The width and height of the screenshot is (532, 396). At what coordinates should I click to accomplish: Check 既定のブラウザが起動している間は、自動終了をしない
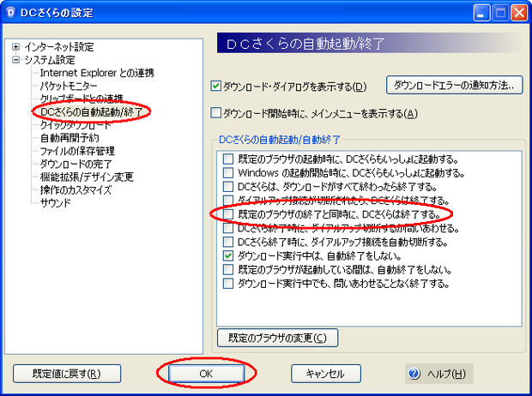click(228, 269)
